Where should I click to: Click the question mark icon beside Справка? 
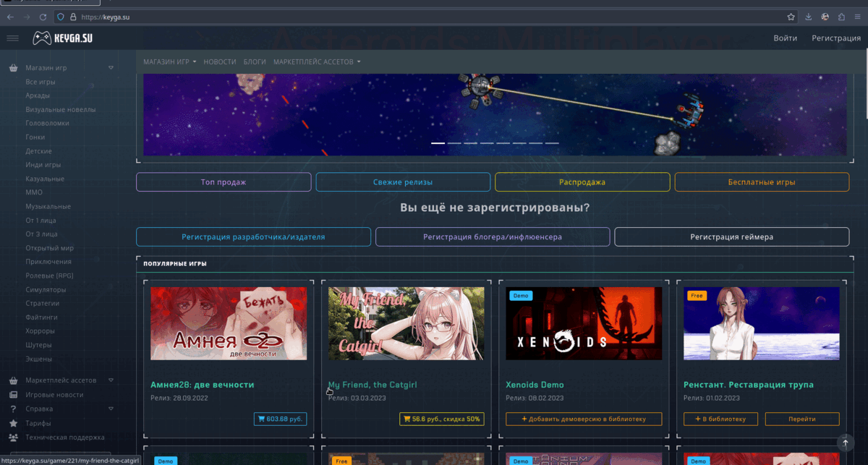13,409
